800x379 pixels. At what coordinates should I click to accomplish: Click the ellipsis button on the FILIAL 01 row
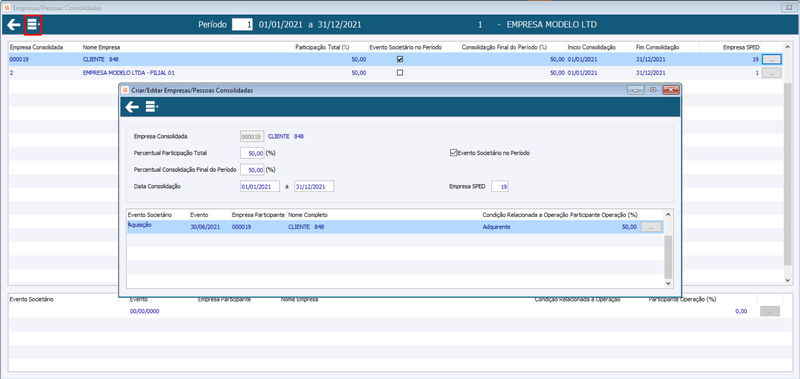771,73
